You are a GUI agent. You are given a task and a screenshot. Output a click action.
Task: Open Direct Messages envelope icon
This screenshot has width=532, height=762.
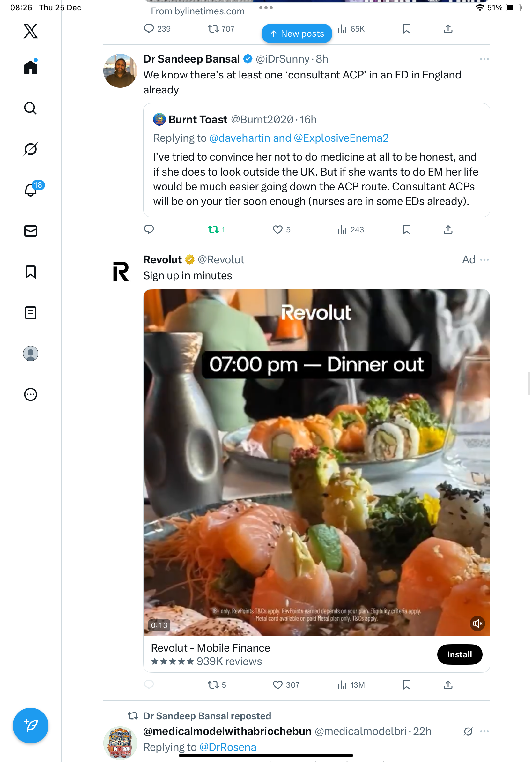coord(31,231)
